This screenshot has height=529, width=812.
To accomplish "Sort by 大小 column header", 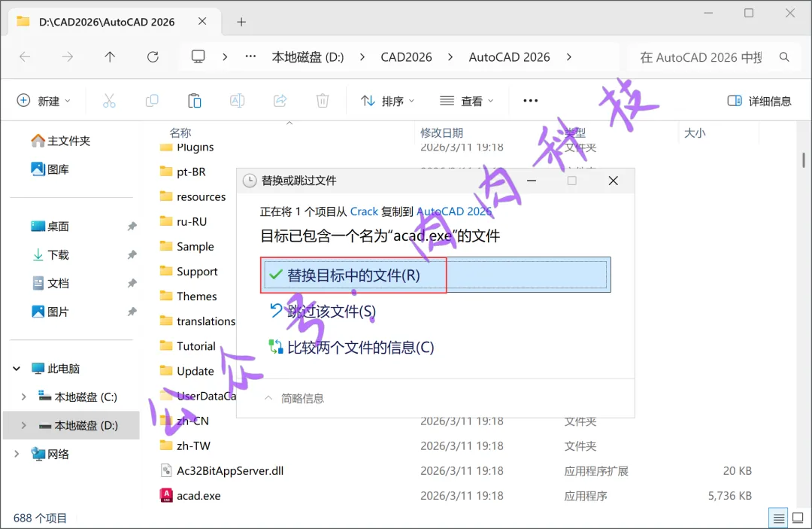I will pyautogui.click(x=695, y=133).
